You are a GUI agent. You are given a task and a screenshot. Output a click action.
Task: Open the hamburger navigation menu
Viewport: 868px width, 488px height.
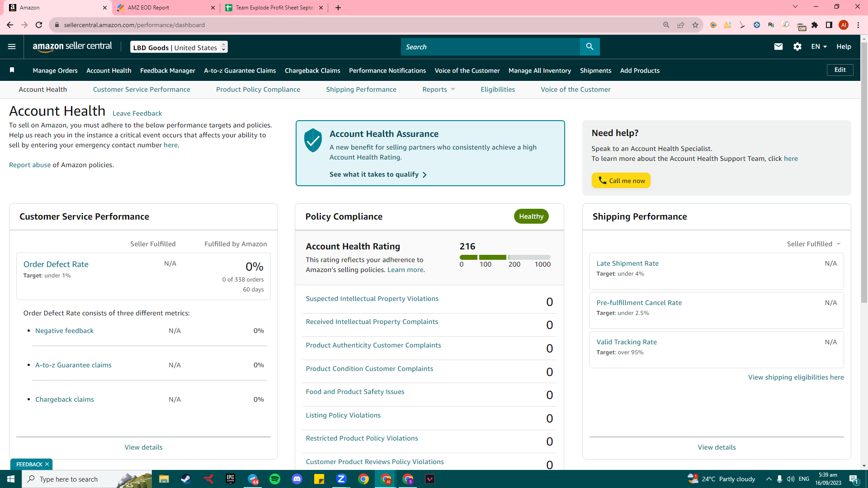tap(12, 47)
